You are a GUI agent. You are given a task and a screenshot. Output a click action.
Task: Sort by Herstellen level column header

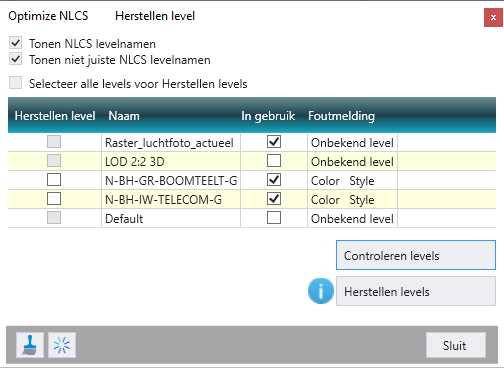(55, 116)
